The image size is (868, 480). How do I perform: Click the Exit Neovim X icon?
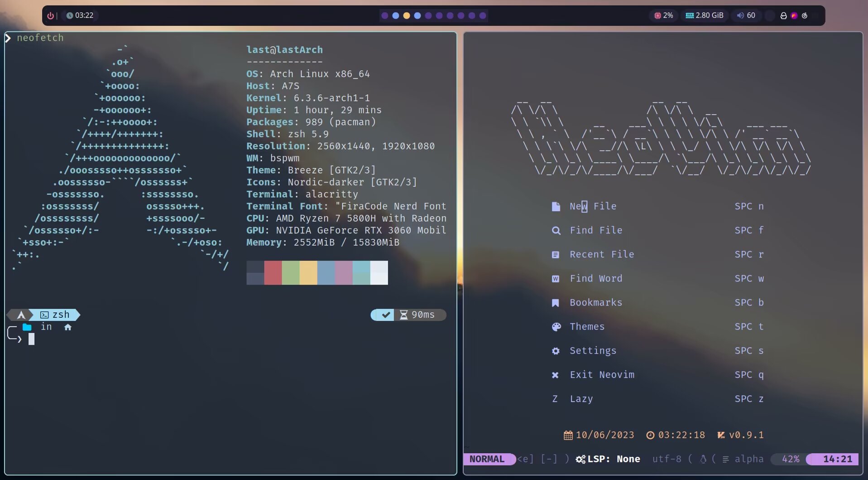tap(555, 375)
